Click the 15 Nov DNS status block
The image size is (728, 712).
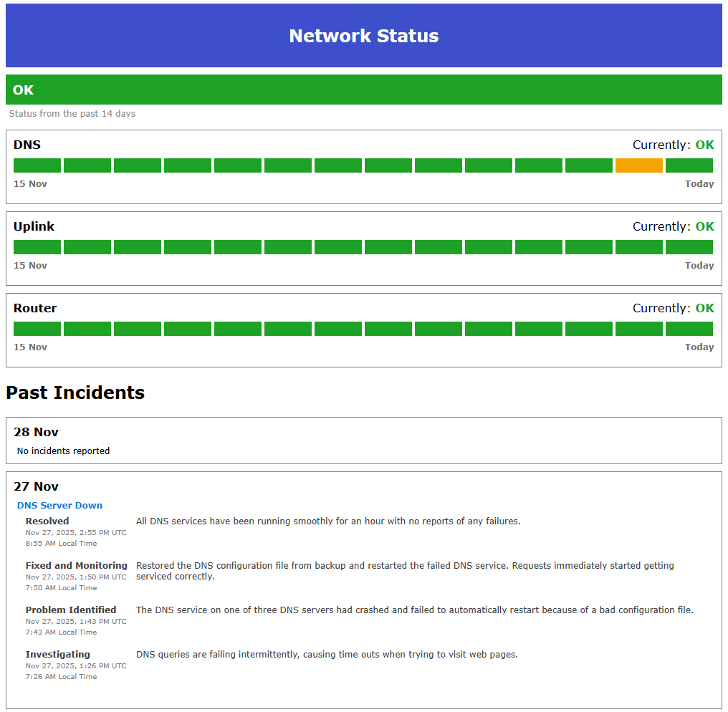37,165
